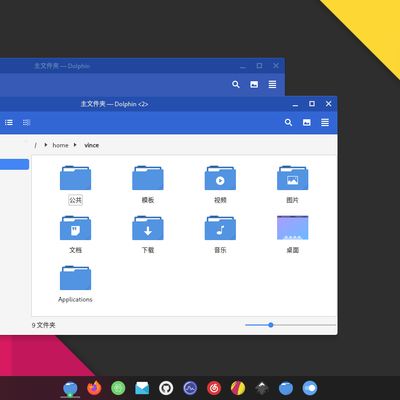Toggle preview icon in back Dolphin window
Viewport: 400px width, 400px height.
(254, 84)
